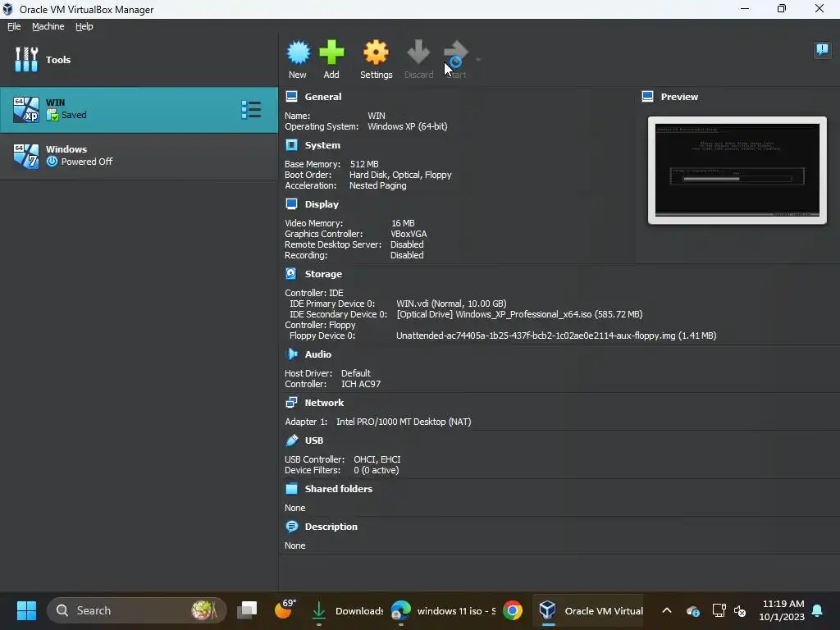Click the Discard saved state arrow icon
Screen dimensions: 840x630
coord(418,52)
